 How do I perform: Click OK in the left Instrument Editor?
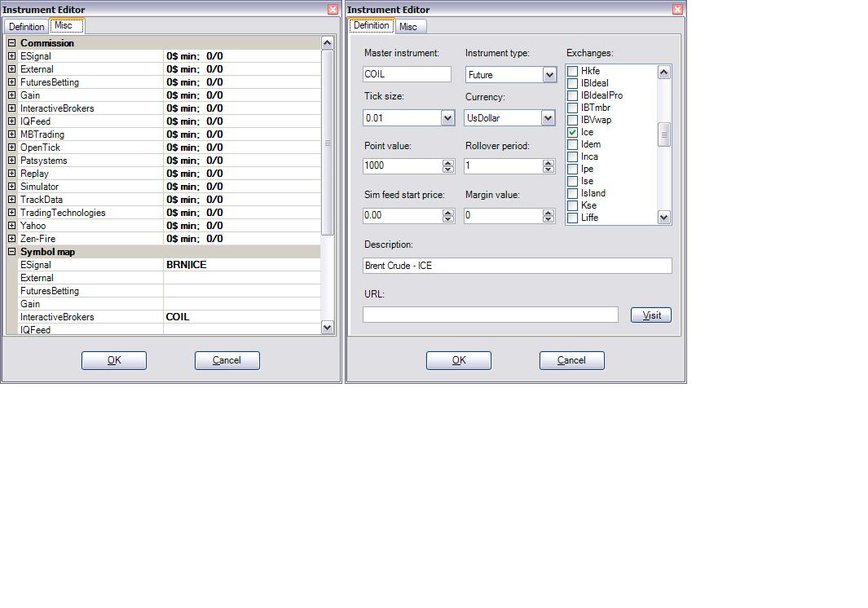pyautogui.click(x=114, y=360)
